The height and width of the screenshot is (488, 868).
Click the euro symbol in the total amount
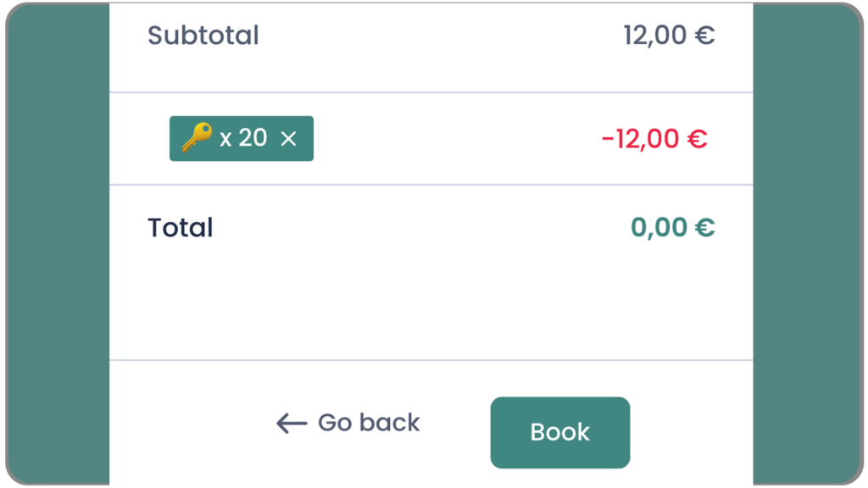pos(704,228)
